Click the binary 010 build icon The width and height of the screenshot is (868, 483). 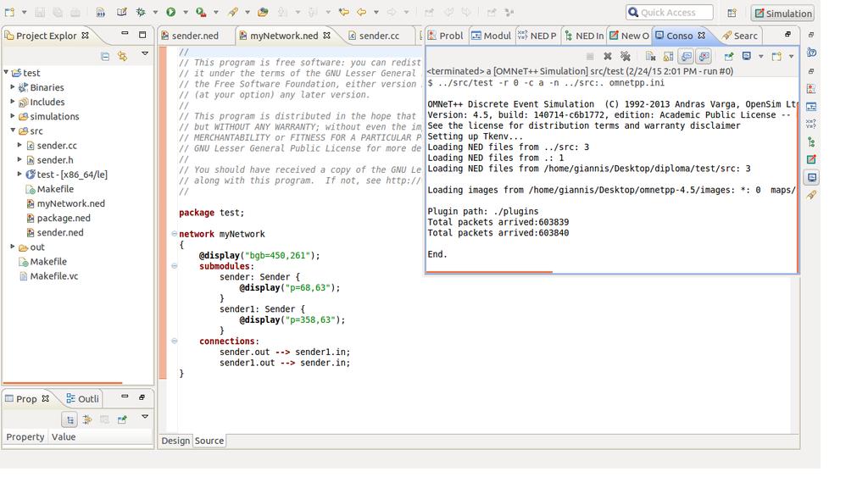tap(100, 12)
